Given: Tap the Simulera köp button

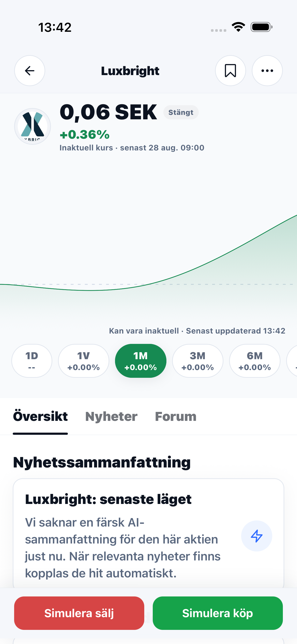Looking at the screenshot, I should click(218, 613).
